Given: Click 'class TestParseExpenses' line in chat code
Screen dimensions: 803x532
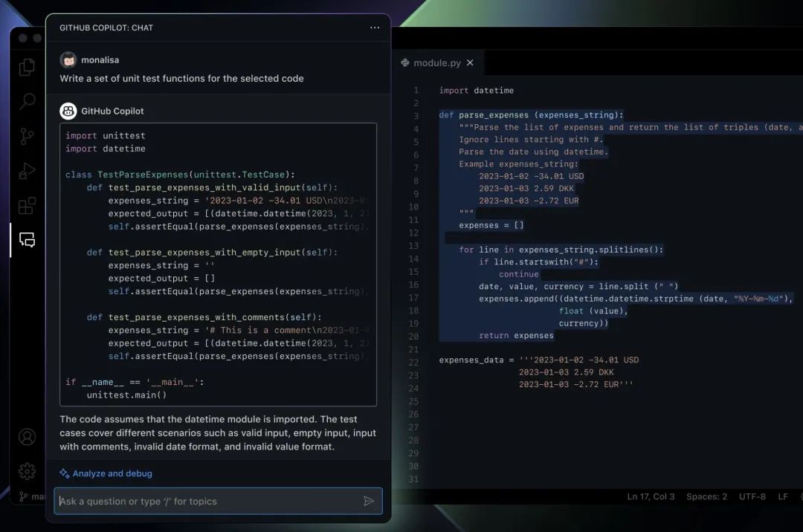Looking at the screenshot, I should 180,175.
